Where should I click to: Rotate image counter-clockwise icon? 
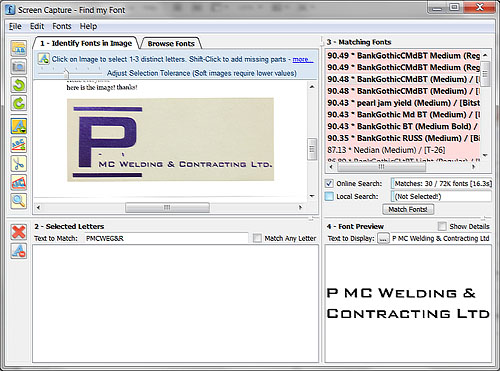click(19, 85)
